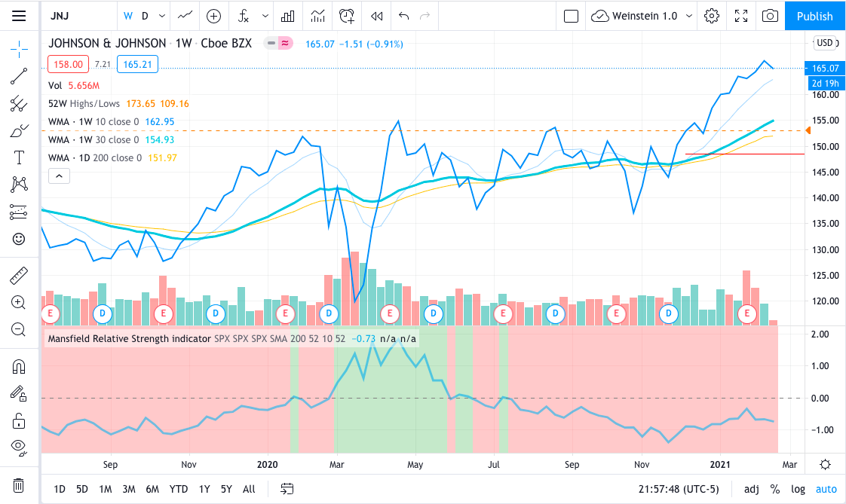Select the ruler measure tool
846x504 pixels.
(19, 276)
